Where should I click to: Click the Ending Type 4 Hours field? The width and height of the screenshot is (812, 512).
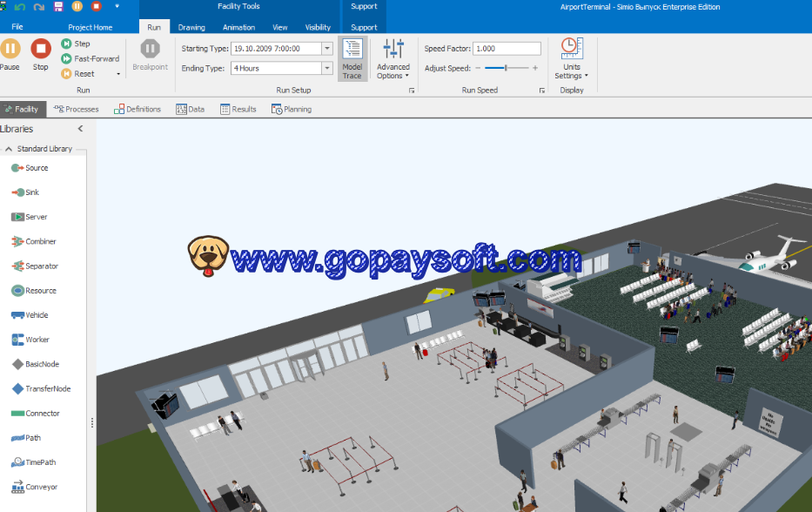point(276,68)
